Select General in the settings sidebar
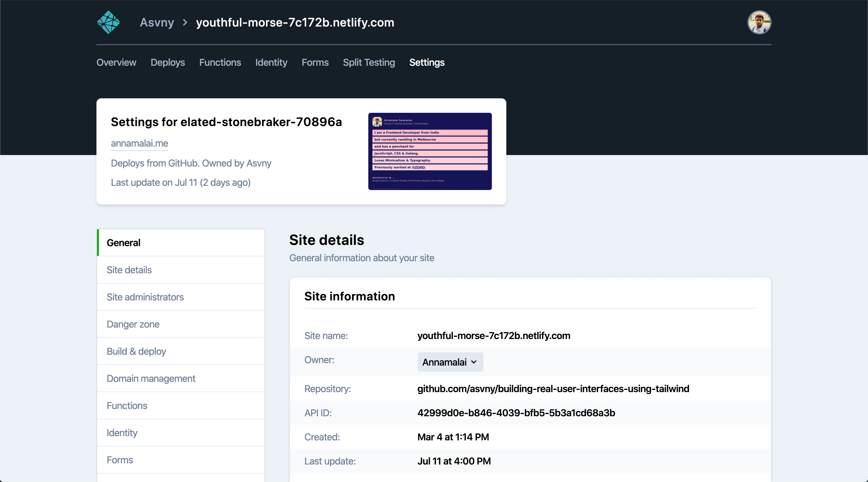Viewport: 868px width, 482px height. click(123, 243)
